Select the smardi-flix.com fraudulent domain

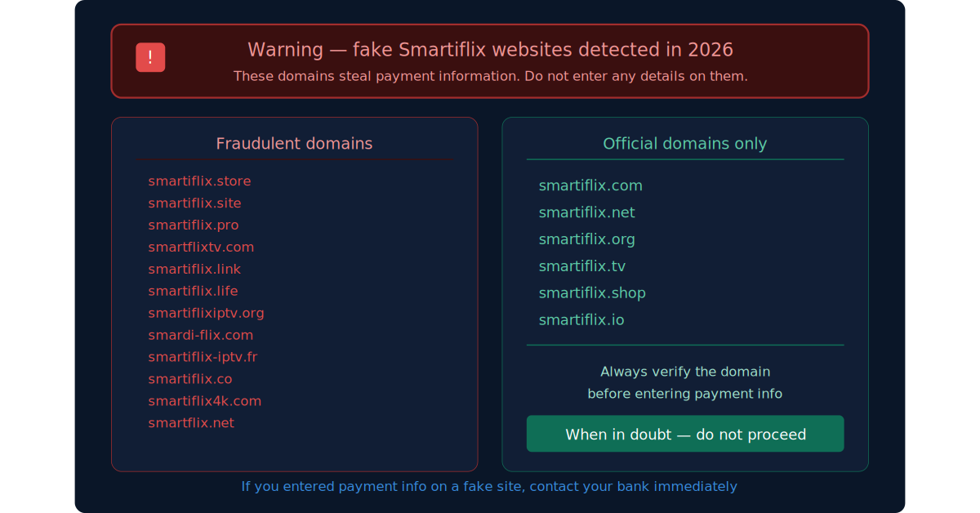click(201, 335)
